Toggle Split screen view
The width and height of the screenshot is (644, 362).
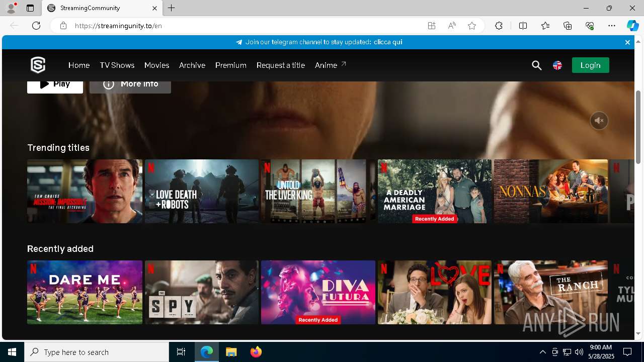point(523,26)
